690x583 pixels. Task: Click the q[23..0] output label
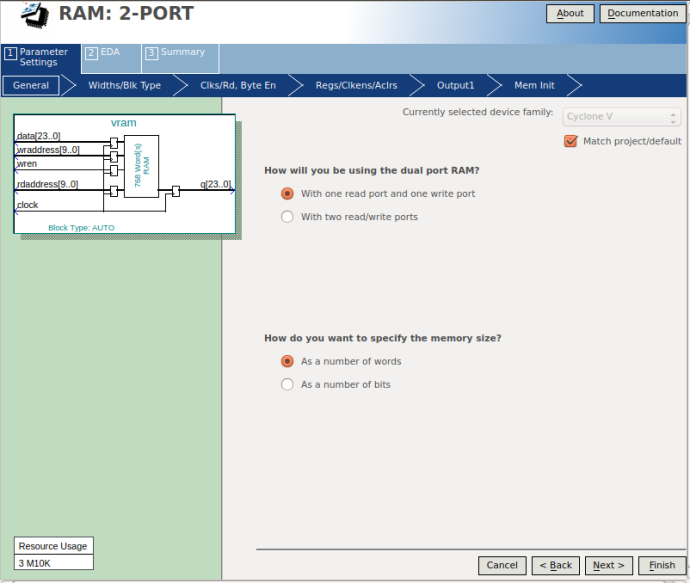[216, 184]
